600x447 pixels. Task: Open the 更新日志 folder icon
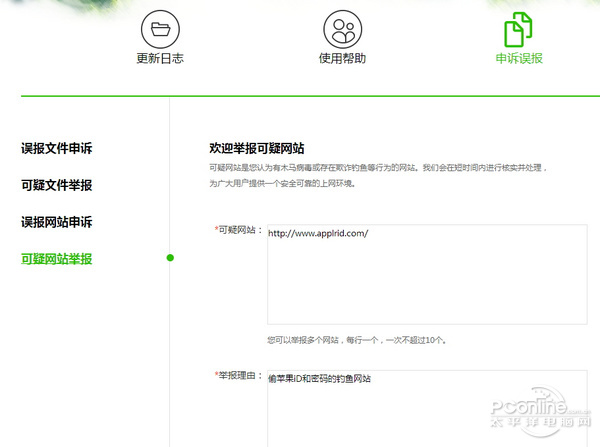click(x=160, y=29)
